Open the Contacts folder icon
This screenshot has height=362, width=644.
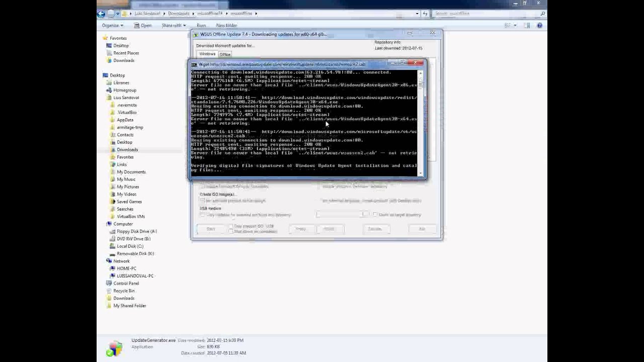[113, 135]
